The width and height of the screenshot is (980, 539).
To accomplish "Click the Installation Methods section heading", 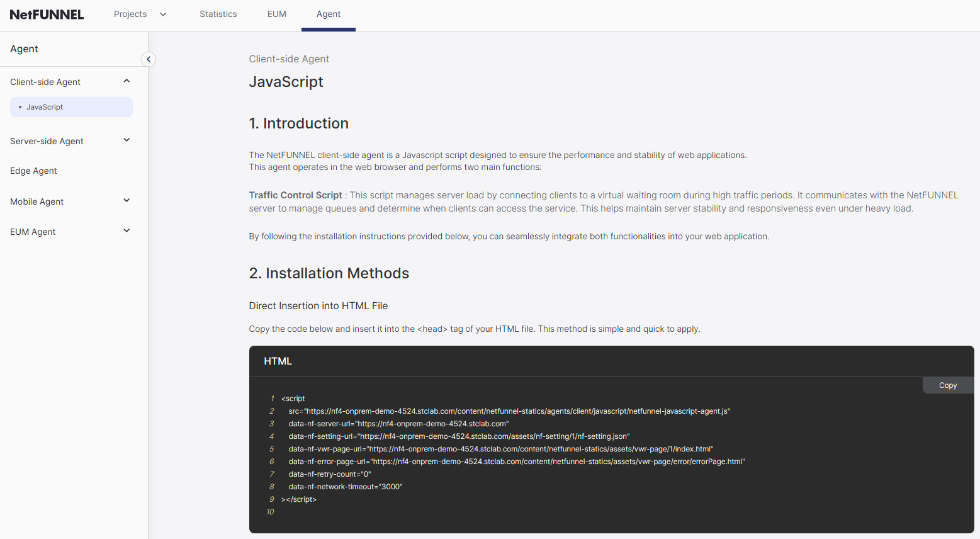I will [329, 273].
